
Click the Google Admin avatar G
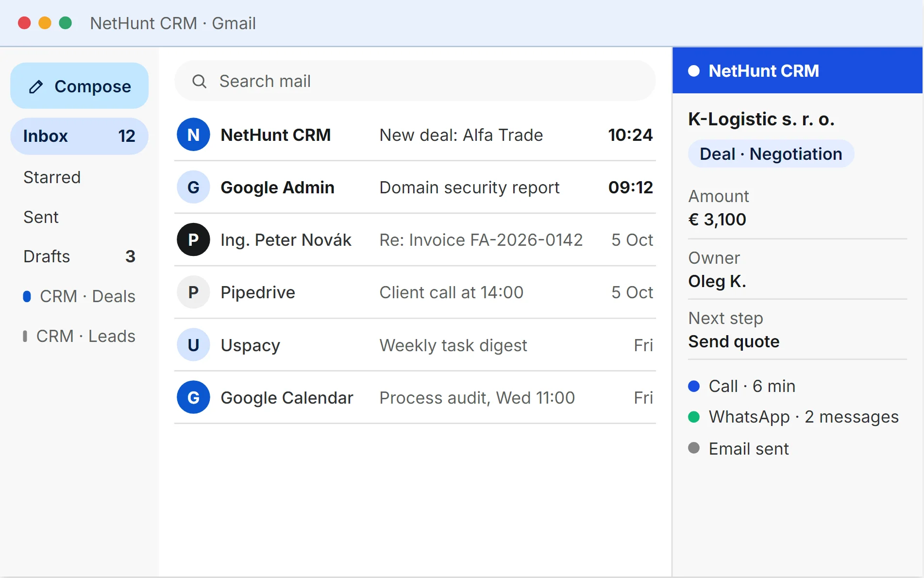[193, 187]
